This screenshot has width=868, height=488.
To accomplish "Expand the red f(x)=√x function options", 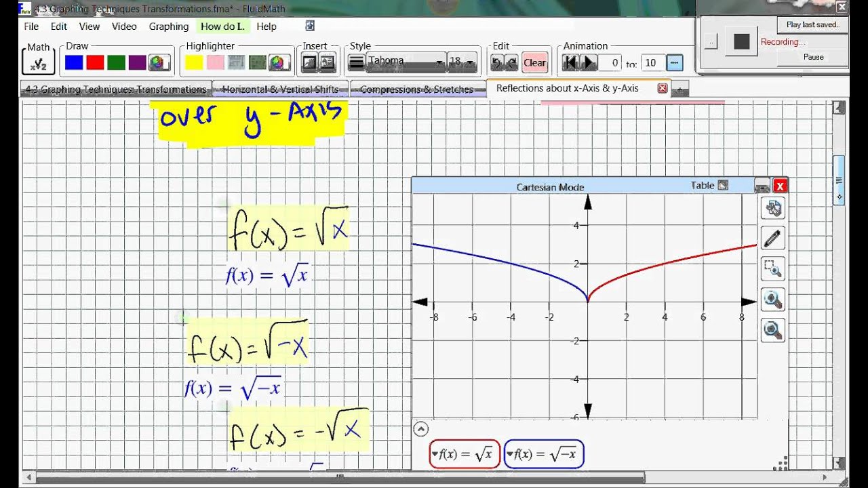I will tap(435, 454).
